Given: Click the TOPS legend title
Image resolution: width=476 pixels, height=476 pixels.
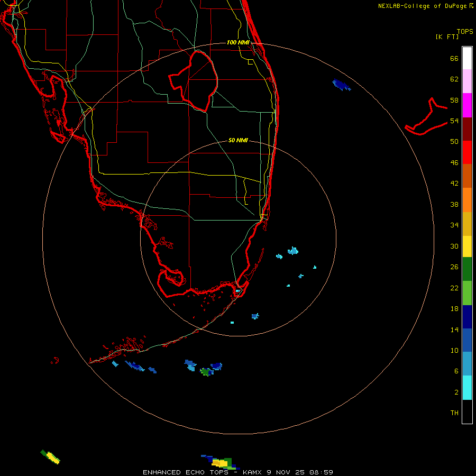Looking at the screenshot, I should [x=465, y=31].
